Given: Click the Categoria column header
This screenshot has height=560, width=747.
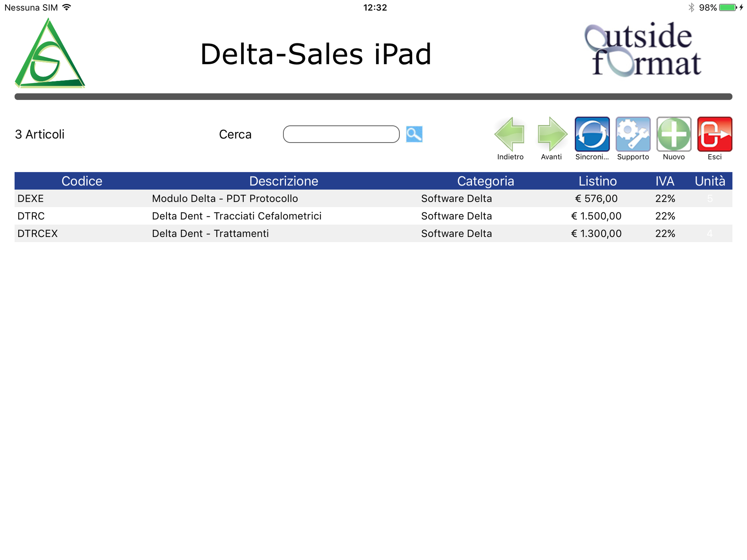Looking at the screenshot, I should [x=485, y=181].
